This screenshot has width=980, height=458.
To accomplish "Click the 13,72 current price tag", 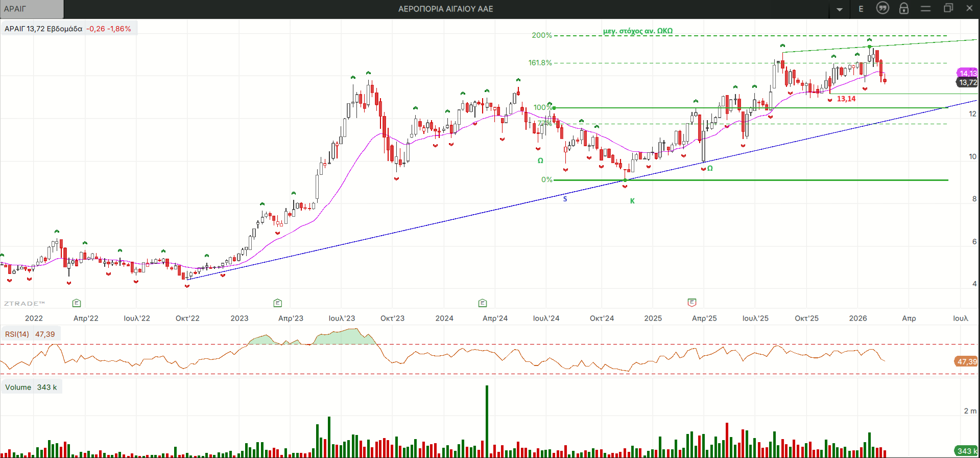I will point(967,82).
